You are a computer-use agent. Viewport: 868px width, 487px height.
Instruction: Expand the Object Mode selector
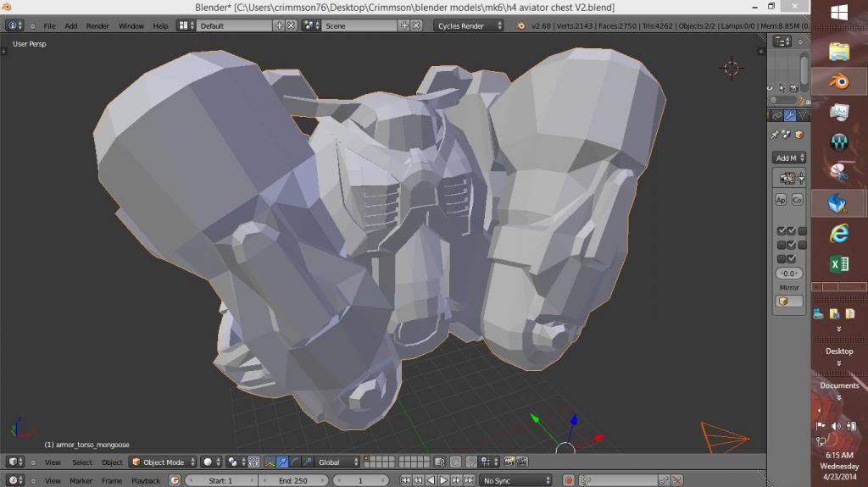[163, 462]
